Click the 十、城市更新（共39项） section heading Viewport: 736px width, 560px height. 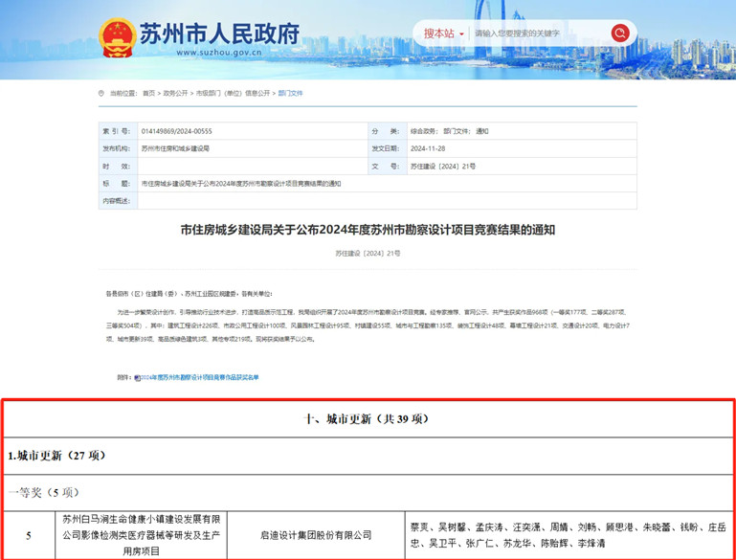pos(368,419)
